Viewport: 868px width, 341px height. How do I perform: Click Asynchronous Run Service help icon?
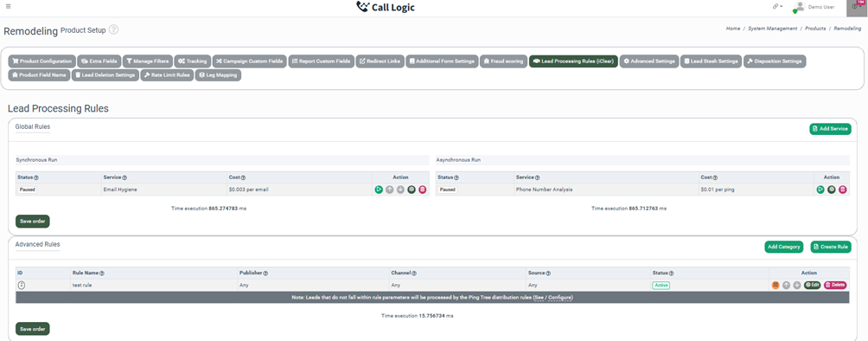coord(537,178)
